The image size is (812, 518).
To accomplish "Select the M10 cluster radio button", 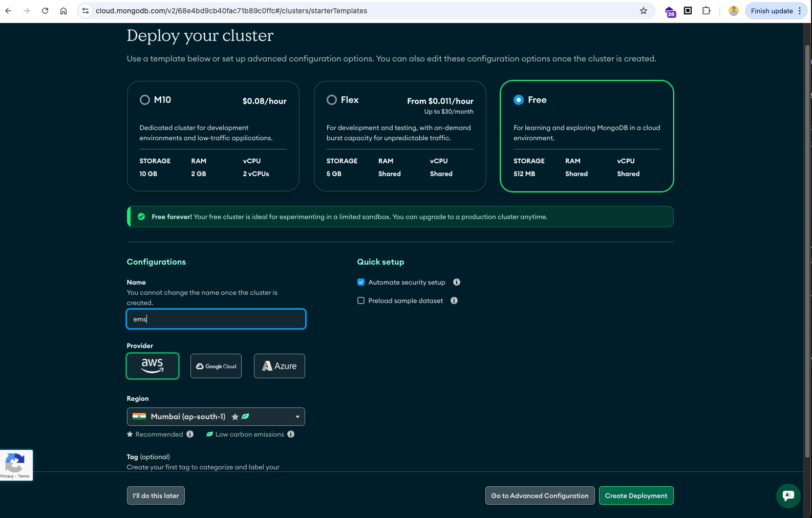I will (x=145, y=100).
